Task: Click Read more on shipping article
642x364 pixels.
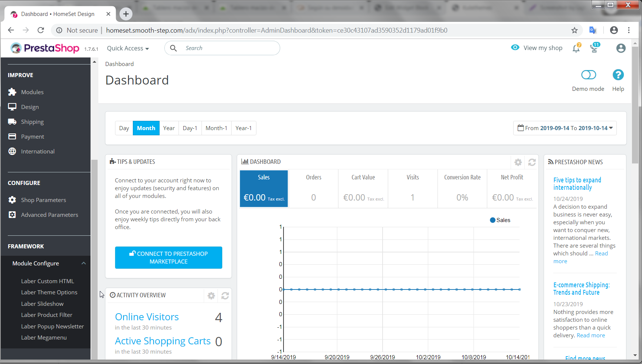Action: click(x=591, y=335)
